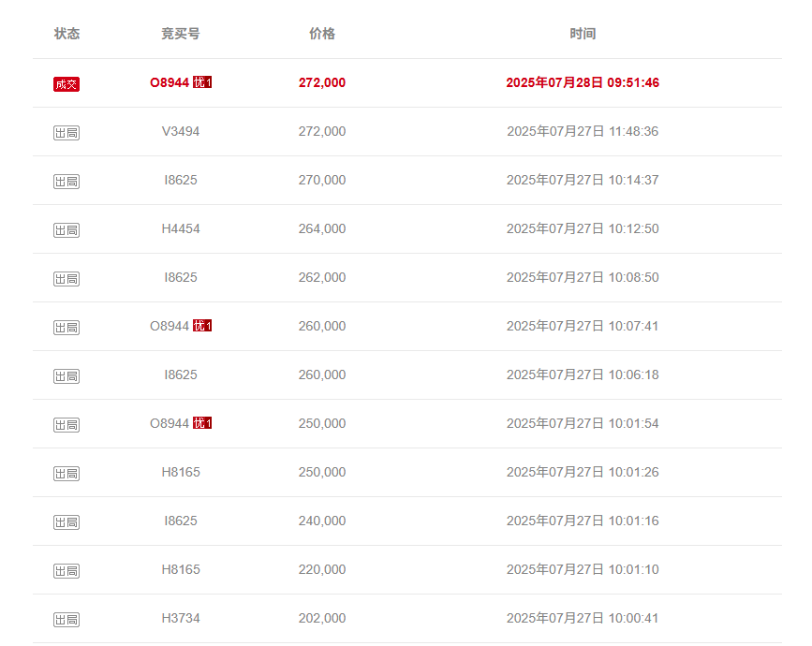
Task: Click the 优1 badge beside the 272,000 winning bid
Action: [x=202, y=82]
